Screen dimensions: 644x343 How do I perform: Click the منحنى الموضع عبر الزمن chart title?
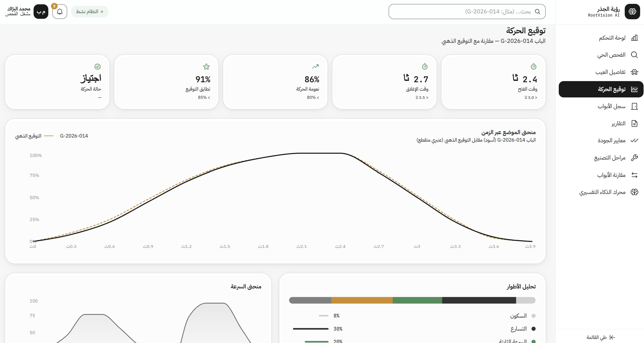(508, 132)
